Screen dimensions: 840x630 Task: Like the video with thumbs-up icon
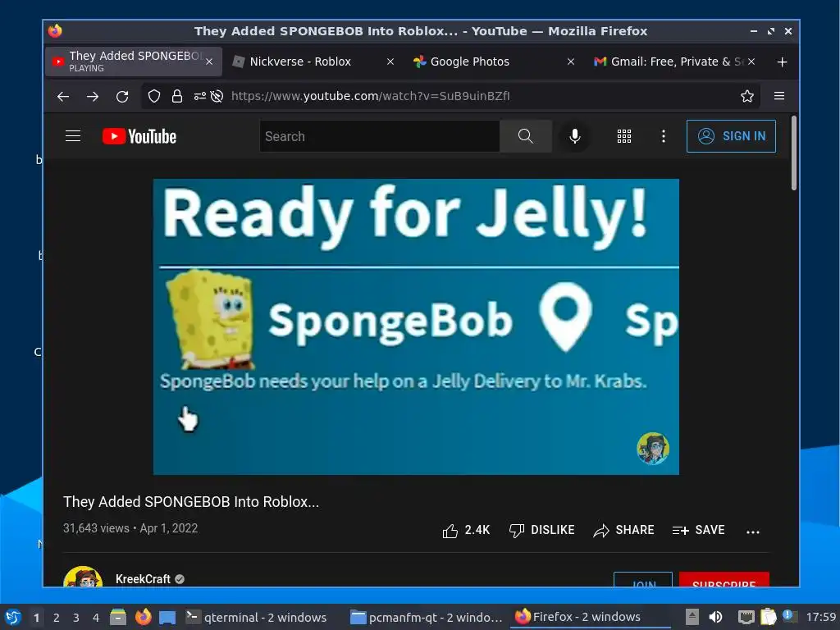click(450, 531)
